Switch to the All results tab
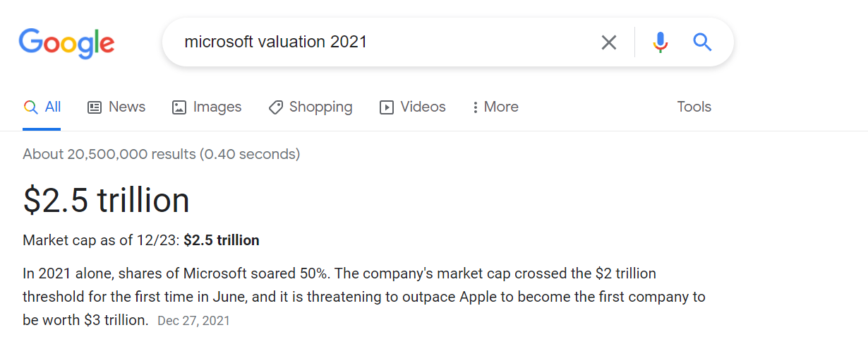 tap(42, 107)
